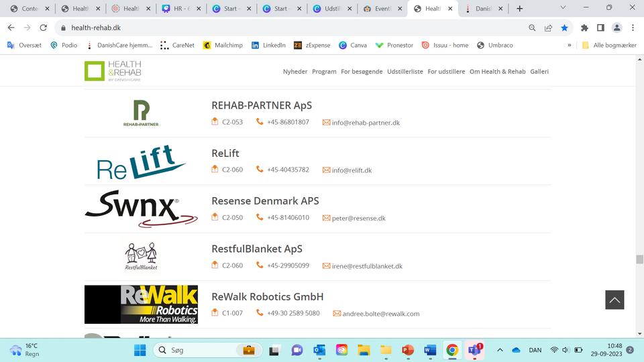Open the For udstillere menu item

446,72
